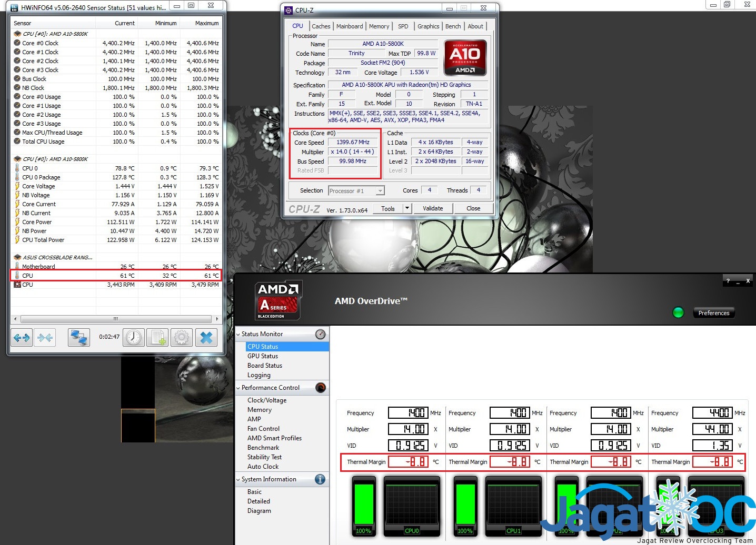Collapse the Performance Control section
756x545 pixels.
point(238,388)
